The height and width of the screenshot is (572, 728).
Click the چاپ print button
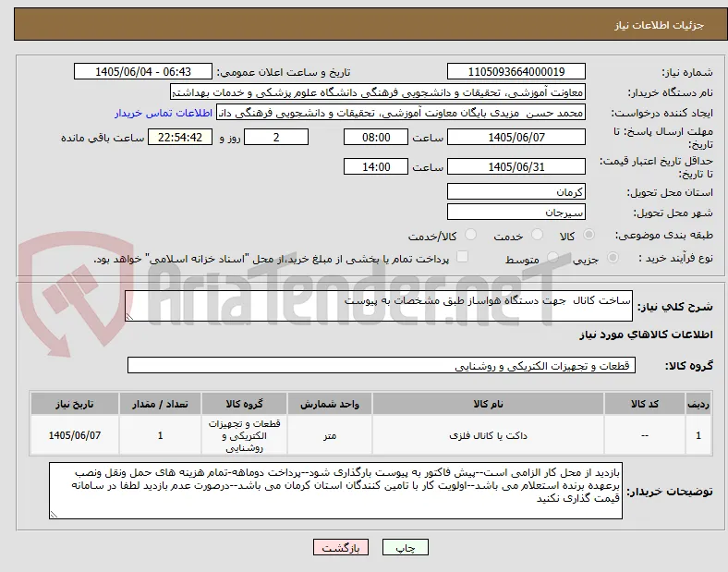406,548
